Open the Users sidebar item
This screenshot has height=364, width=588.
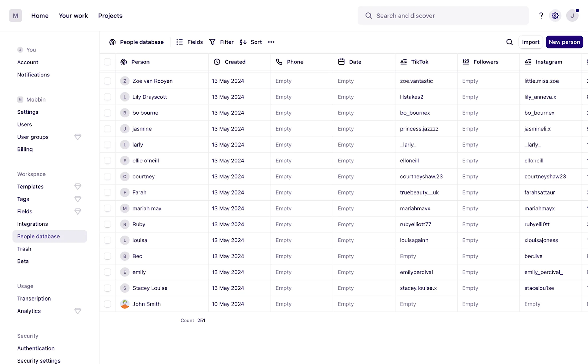click(x=25, y=125)
